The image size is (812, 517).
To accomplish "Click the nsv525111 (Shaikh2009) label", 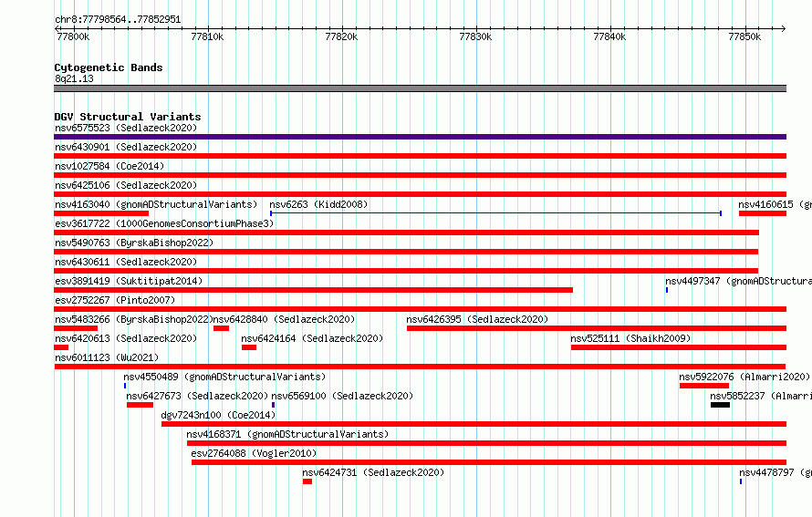I will click(x=630, y=338).
